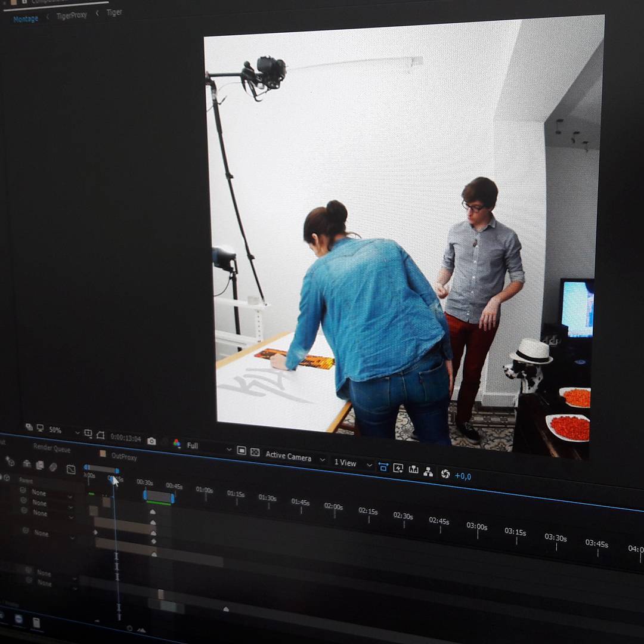Click the monitor-shaped primary viewer icon
Viewport: 644px width, 644px height.
(41, 428)
